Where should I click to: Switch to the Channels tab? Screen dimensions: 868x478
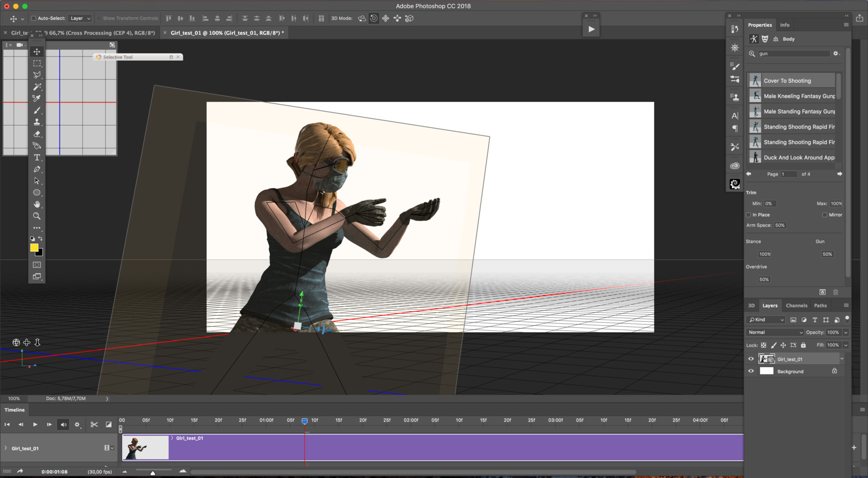[796, 306]
